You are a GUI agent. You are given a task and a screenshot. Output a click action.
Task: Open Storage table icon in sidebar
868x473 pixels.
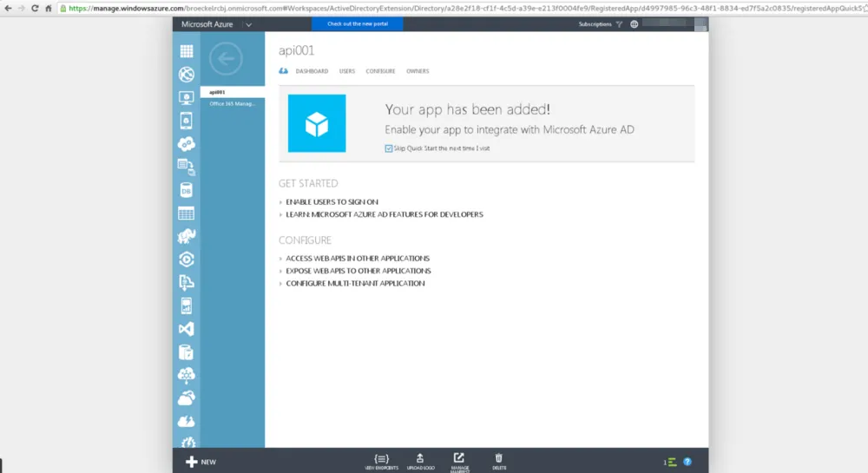pyautogui.click(x=187, y=213)
